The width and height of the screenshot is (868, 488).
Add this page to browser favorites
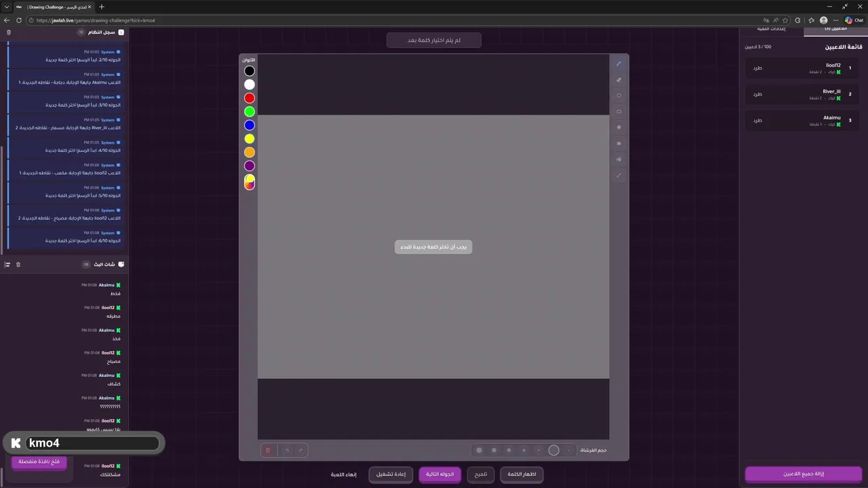click(785, 20)
